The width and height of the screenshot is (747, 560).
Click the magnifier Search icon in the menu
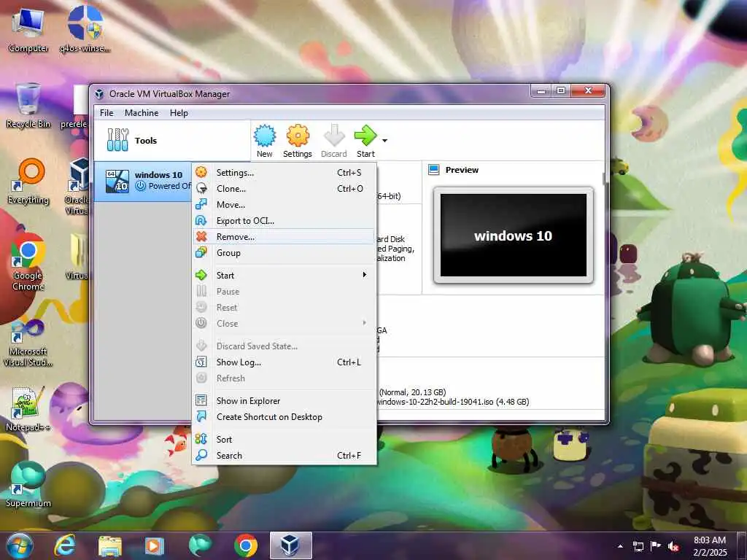201,455
